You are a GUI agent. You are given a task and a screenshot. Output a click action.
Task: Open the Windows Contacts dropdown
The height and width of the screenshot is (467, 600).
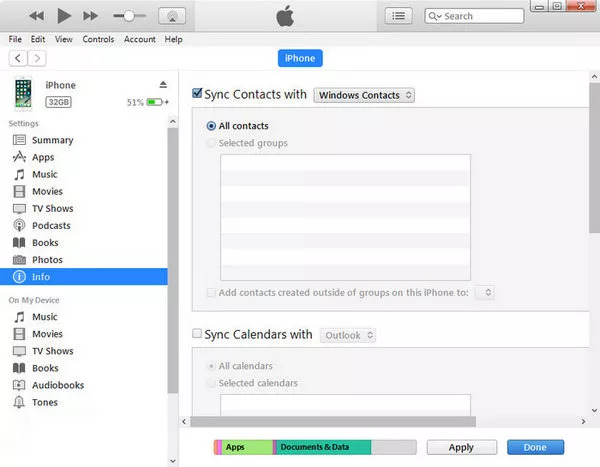pyautogui.click(x=364, y=95)
